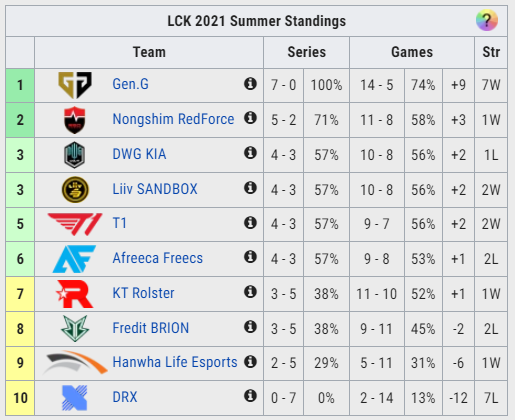Image resolution: width=515 pixels, height=420 pixels.
Task: Click the rainbow help question mark icon
Action: point(487,21)
